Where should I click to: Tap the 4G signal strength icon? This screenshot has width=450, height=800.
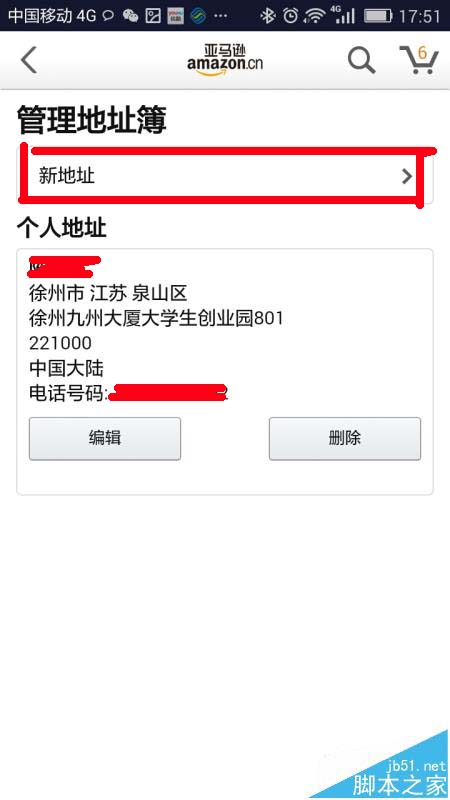click(343, 15)
